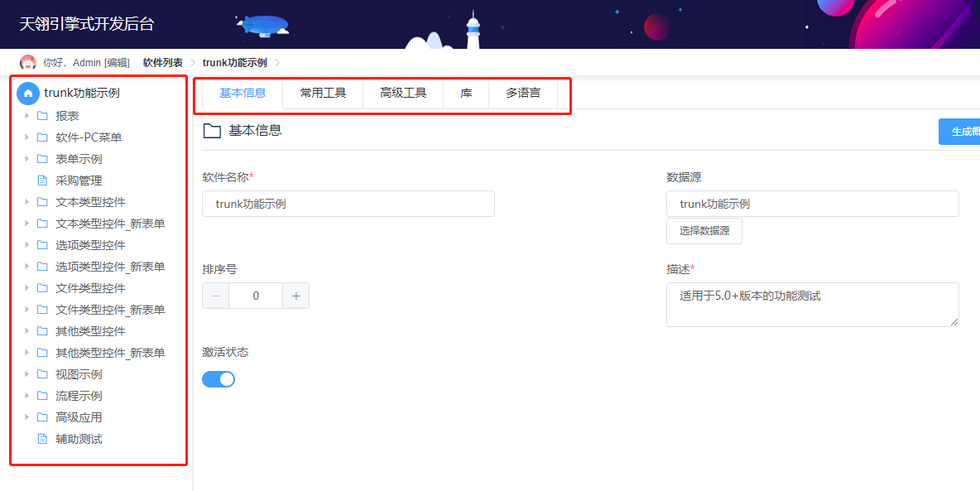Click the 高级应用 folder icon
This screenshot has height=491, width=980.
[41, 416]
